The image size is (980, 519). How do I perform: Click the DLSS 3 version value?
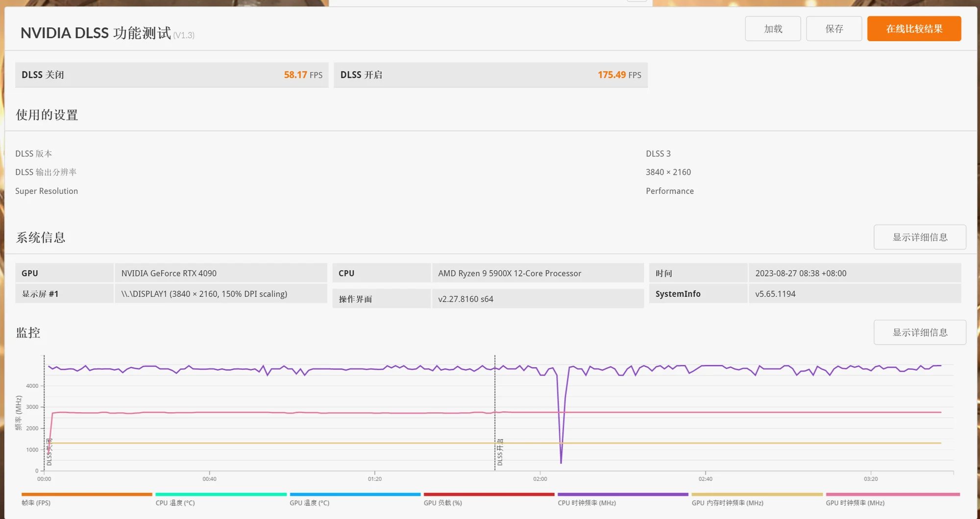click(x=658, y=154)
